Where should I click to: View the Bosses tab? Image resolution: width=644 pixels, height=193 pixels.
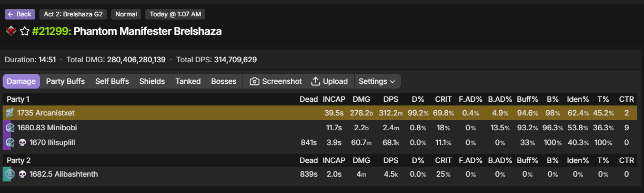point(224,81)
